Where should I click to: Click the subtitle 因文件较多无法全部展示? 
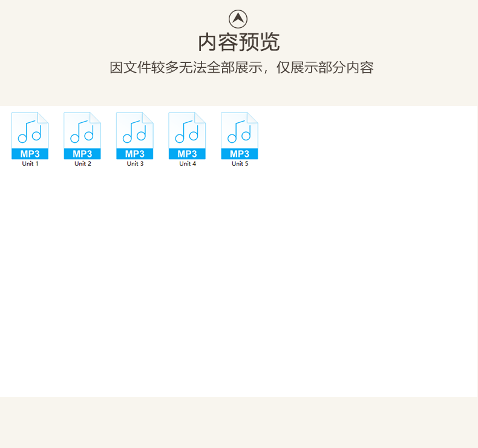click(x=186, y=67)
